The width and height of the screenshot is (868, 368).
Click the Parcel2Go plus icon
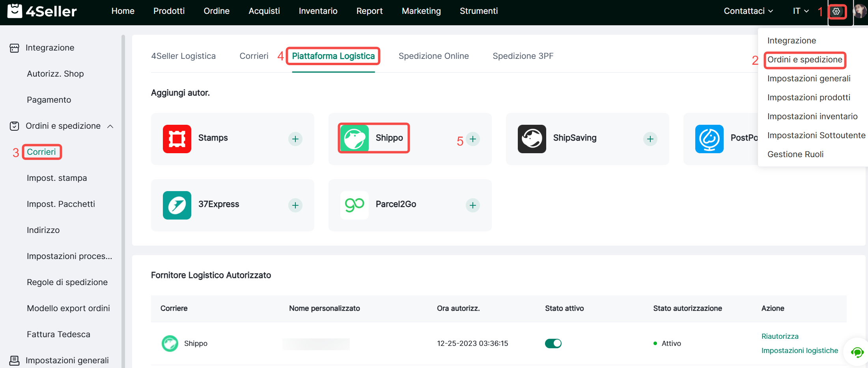click(472, 205)
